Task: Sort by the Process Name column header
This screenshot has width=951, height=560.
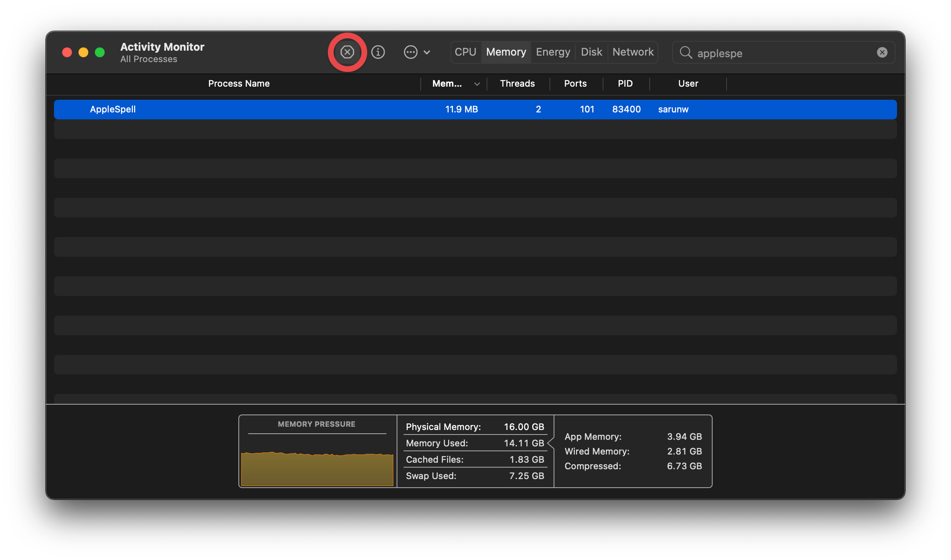Action: 239,83
